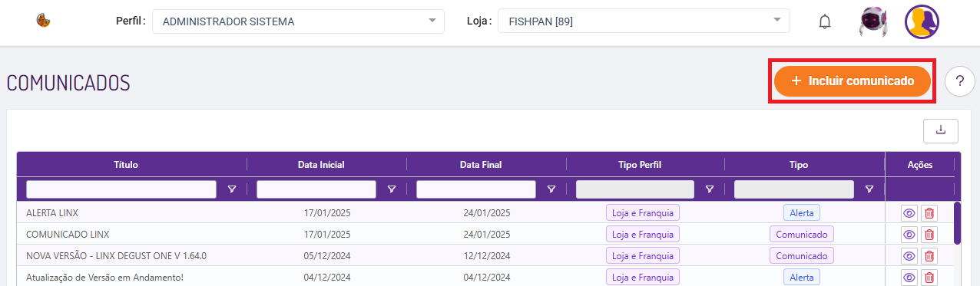Viewport: 980px width, 286px height.
Task: Open the Título column filter icon
Action: (232, 189)
